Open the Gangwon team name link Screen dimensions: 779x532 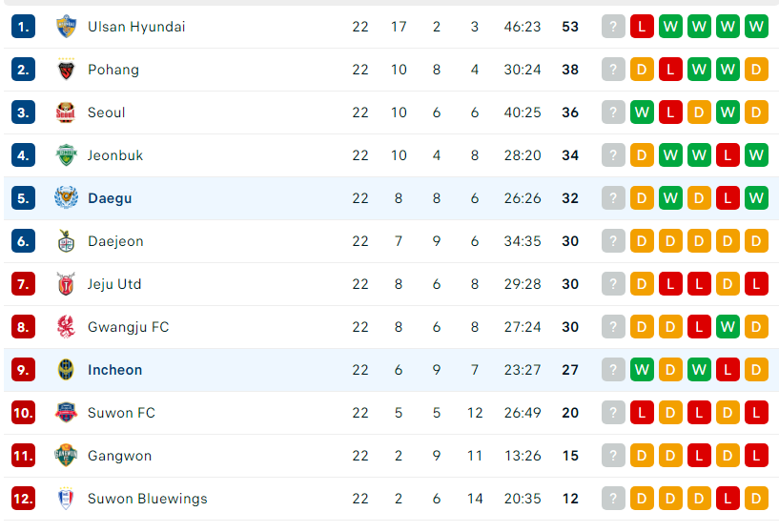coord(119,456)
